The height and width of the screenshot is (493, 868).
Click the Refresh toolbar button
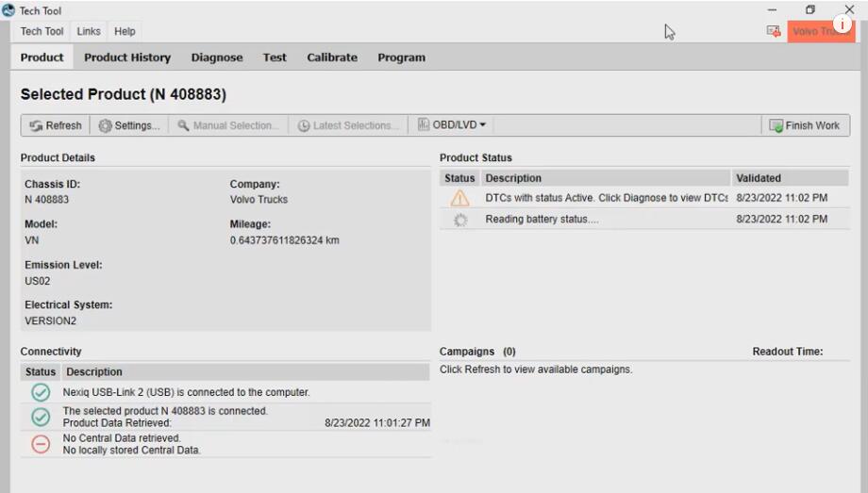(x=56, y=125)
